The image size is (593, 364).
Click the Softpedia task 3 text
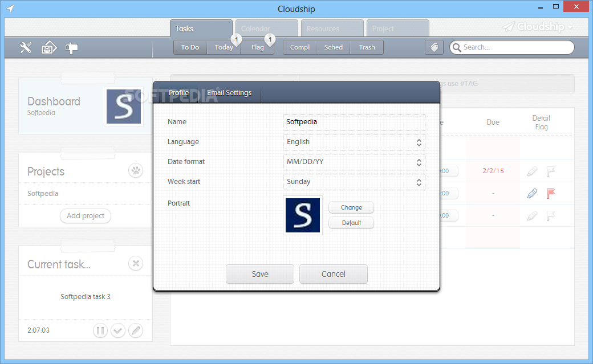(x=86, y=297)
